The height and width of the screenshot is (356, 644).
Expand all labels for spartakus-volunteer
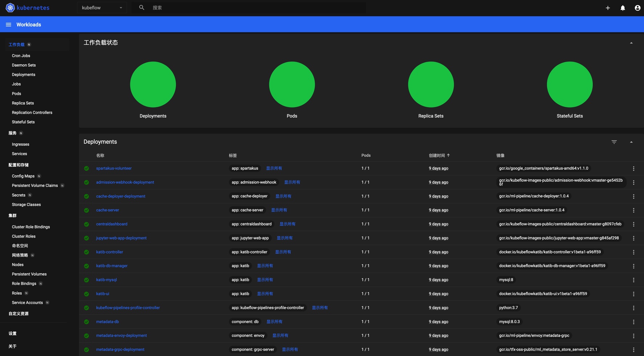point(274,168)
